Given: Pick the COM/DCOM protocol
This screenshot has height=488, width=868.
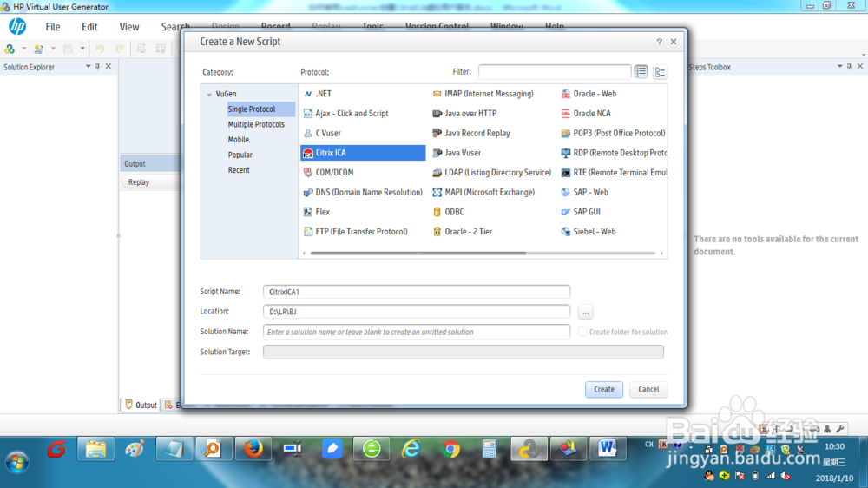Looking at the screenshot, I should 328,172.
